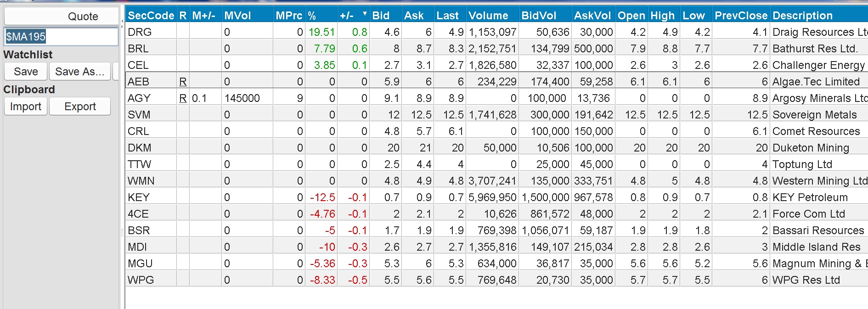This screenshot has height=309, width=868.
Task: Sort by the Ask column header
Action: click(x=417, y=15)
